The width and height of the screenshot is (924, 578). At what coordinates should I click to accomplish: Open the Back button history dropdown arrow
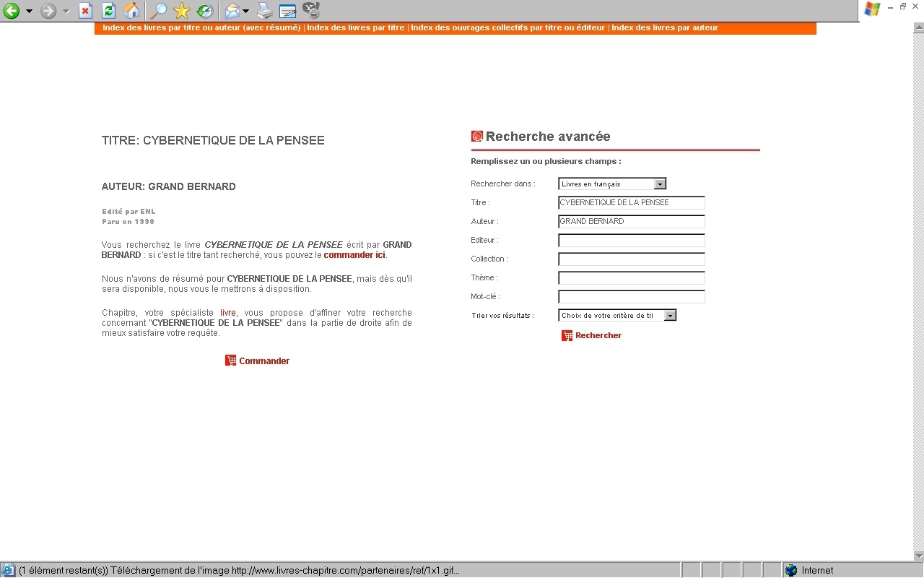29,11
